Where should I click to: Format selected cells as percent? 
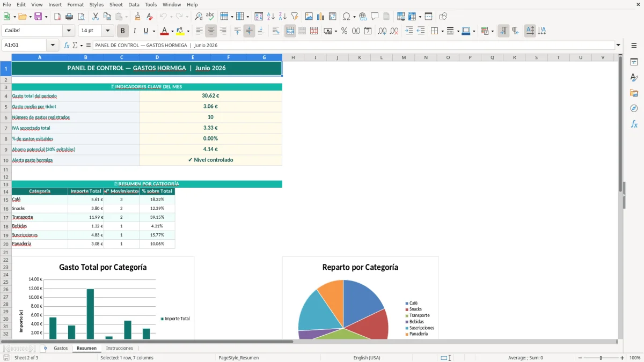point(344,31)
